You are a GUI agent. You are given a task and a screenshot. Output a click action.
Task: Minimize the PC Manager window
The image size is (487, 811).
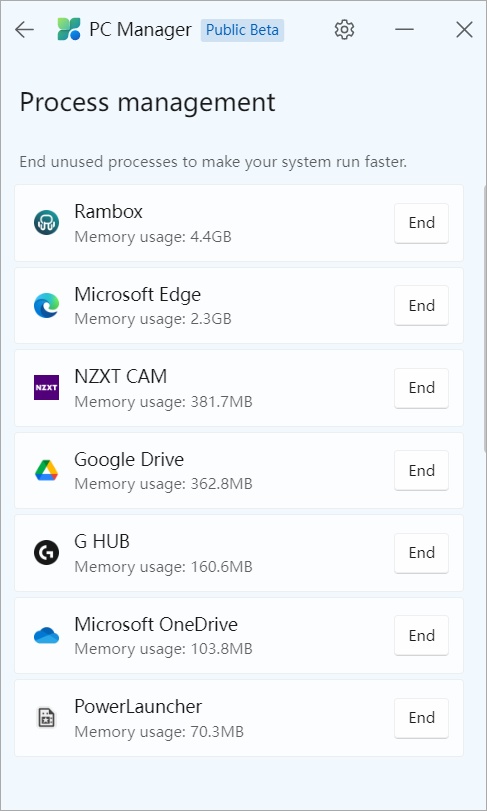404,30
